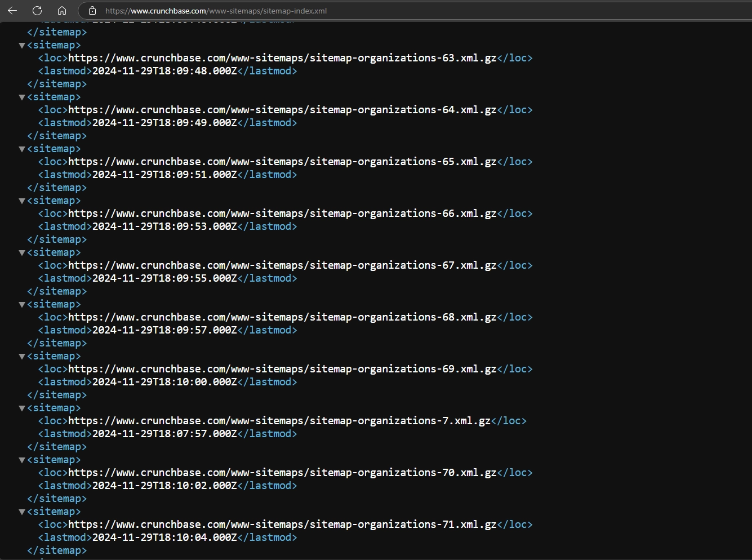The height and width of the screenshot is (560, 752).
Task: Collapse the sitemap node for sitemap-organizations-64
Action: click(x=21, y=97)
